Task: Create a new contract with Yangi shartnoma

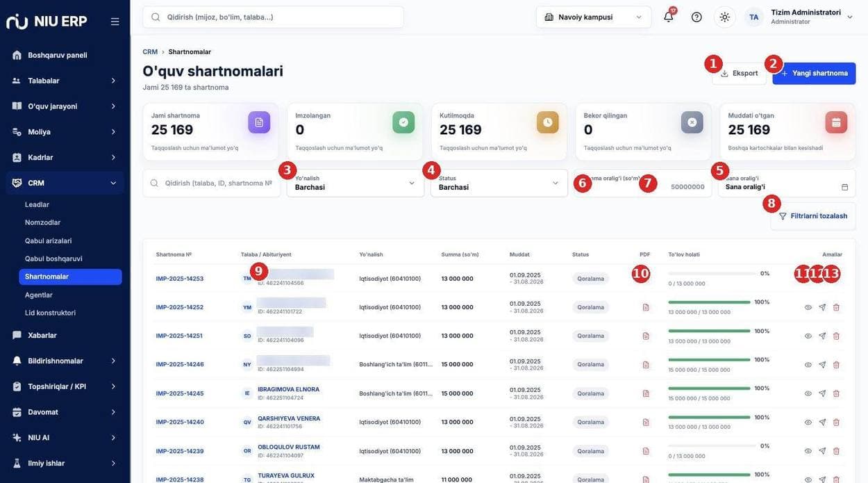Action: [x=815, y=73]
